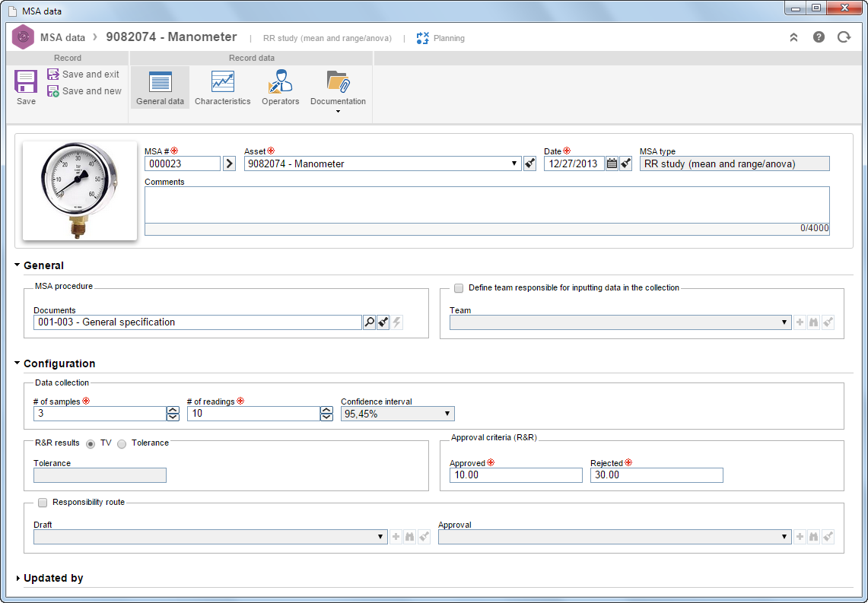
Task: Click the help question mark icon
Action: pos(819,37)
